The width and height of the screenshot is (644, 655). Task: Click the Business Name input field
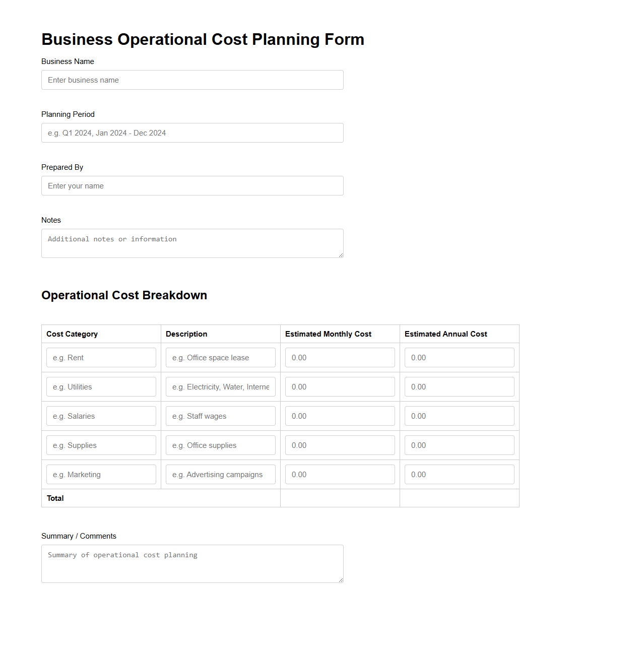192,80
